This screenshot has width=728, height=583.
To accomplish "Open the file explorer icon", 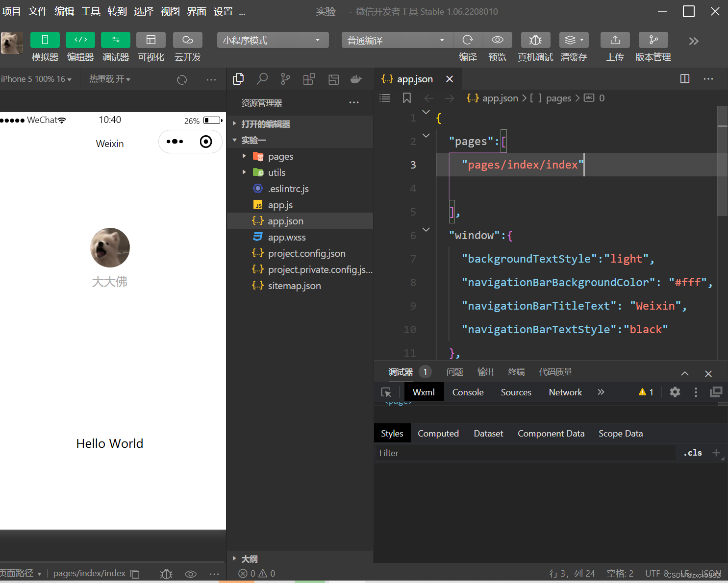I will 239,79.
